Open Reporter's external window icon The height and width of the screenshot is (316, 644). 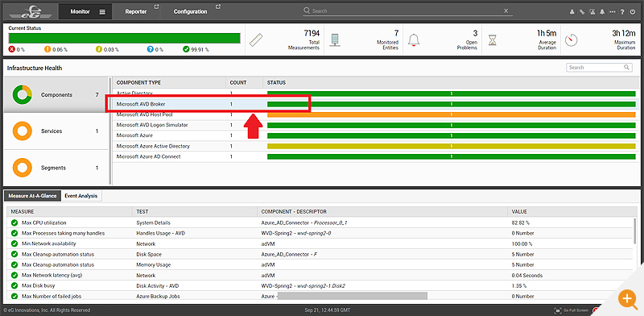coord(156,6)
